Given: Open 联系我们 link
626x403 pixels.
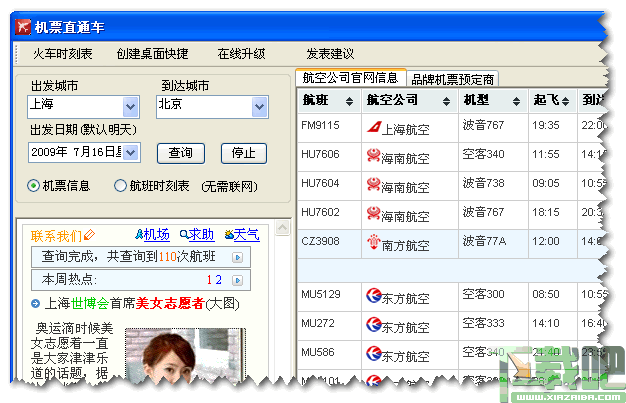Looking at the screenshot, I should (x=56, y=236).
